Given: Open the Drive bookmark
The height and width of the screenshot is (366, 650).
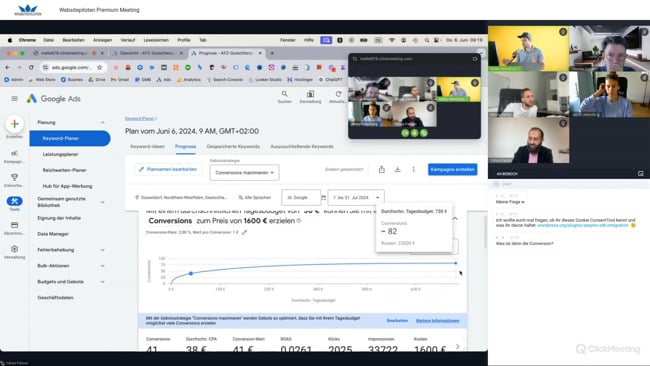Looking at the screenshot, I should point(97,80).
